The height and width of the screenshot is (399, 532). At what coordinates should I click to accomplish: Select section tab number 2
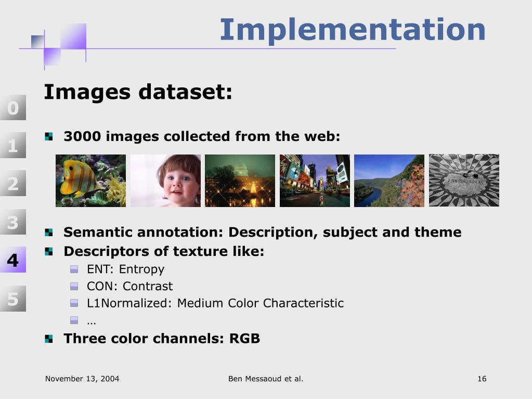[12, 184]
